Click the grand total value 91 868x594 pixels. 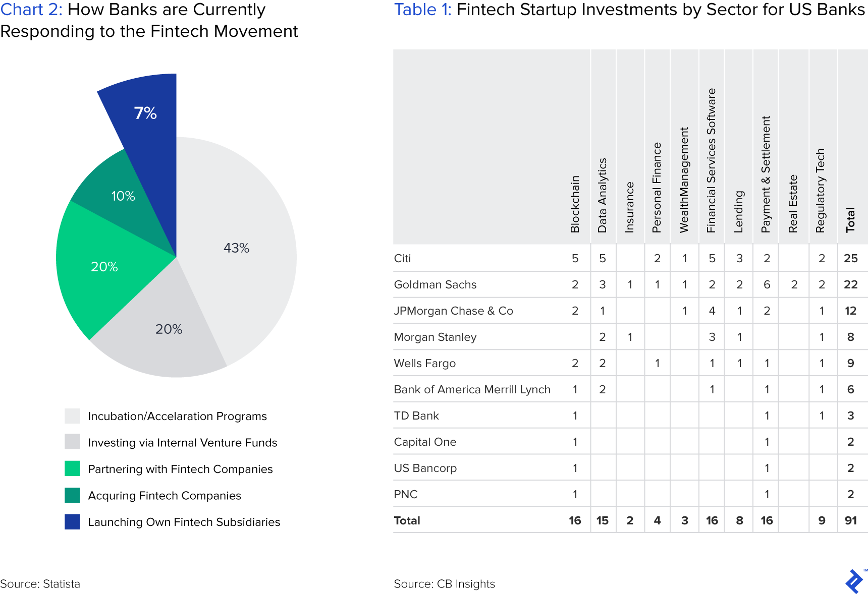(851, 520)
